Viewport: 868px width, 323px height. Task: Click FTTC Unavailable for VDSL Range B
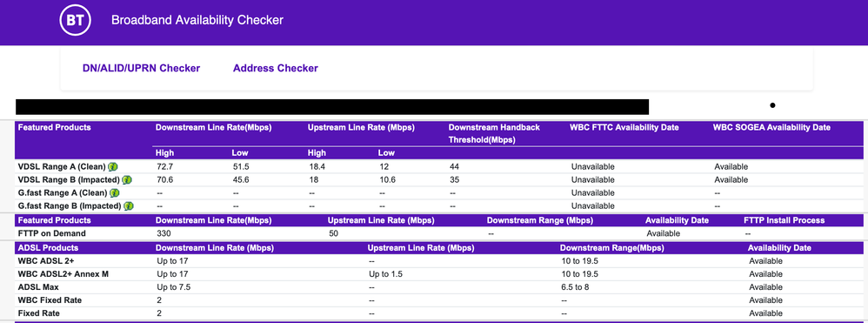click(593, 180)
